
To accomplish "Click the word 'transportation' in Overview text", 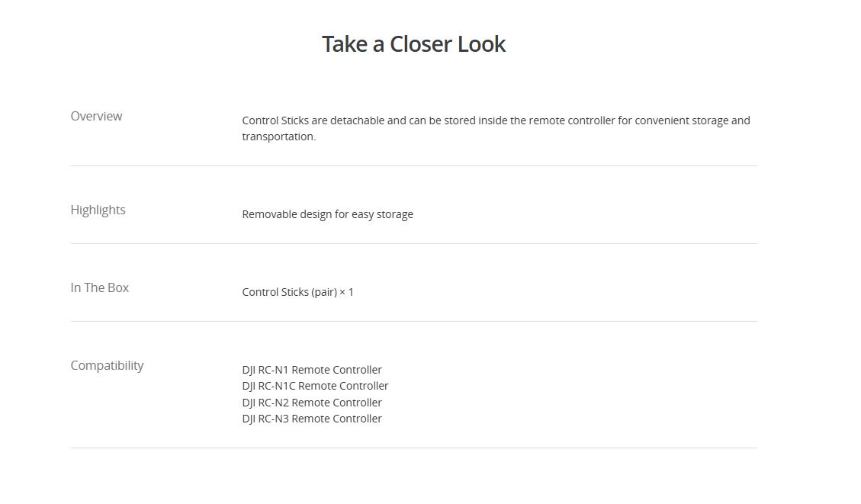I will (278, 136).
